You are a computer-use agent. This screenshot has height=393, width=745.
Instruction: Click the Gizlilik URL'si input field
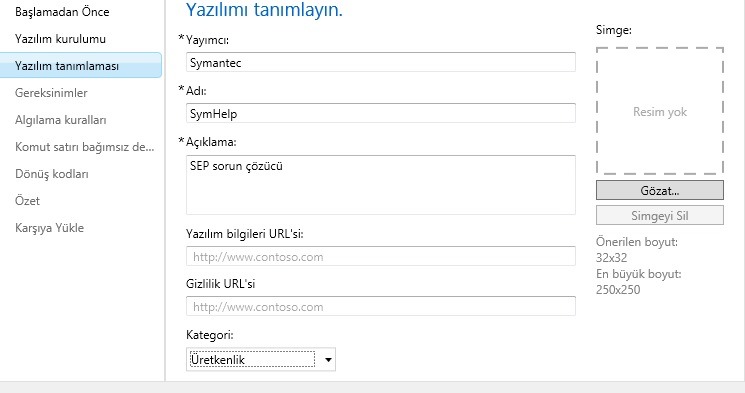[381, 306]
